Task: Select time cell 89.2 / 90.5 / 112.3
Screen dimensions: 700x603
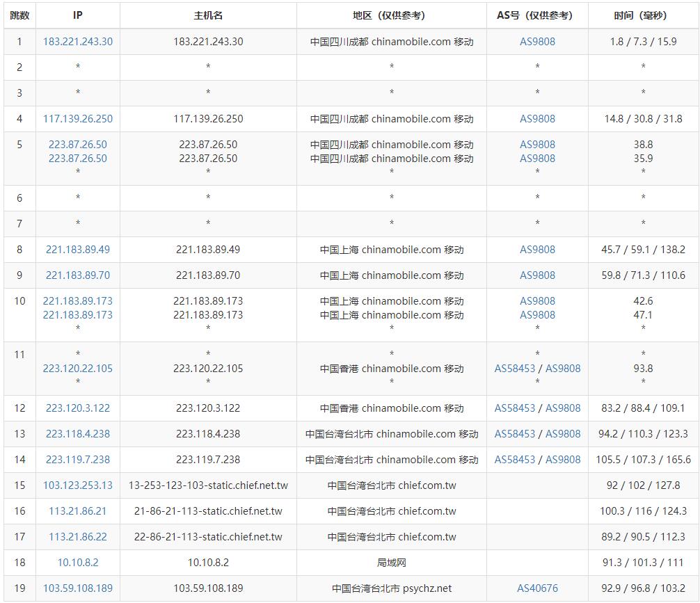Action: [x=644, y=537]
